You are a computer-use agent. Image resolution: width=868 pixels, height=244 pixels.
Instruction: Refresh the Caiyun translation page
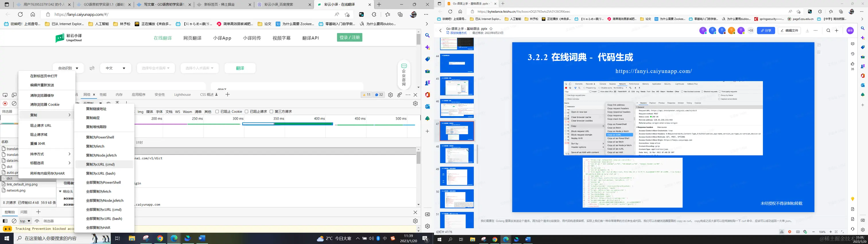[20, 14]
